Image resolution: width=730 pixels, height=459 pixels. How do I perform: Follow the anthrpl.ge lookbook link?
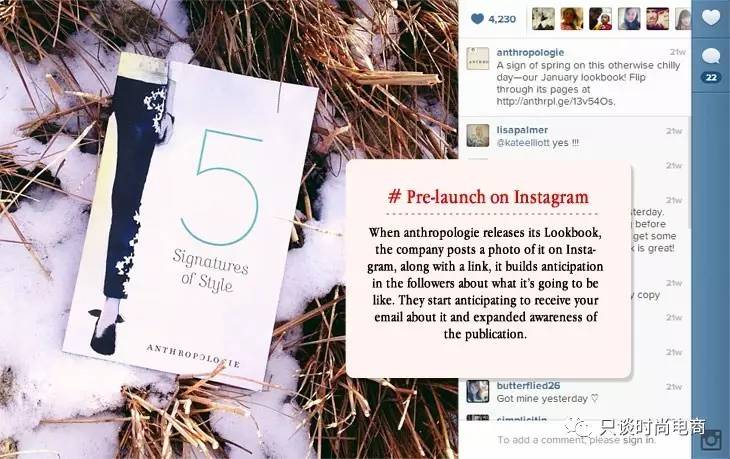tap(555, 101)
